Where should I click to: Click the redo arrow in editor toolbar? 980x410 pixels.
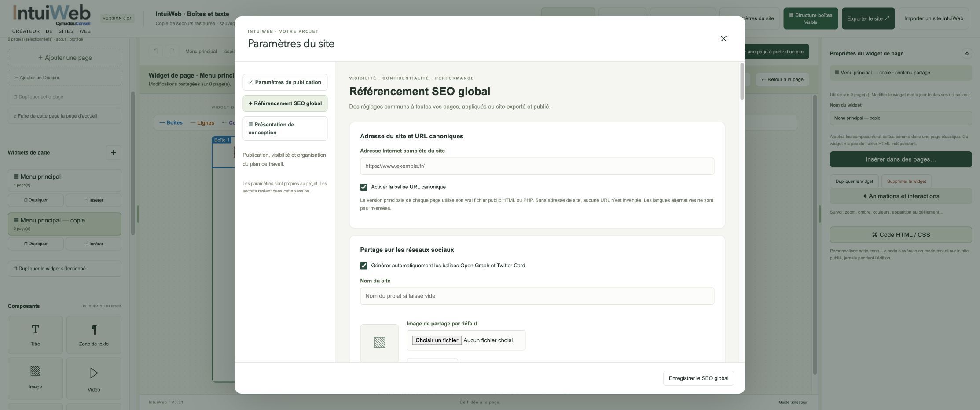tap(172, 52)
